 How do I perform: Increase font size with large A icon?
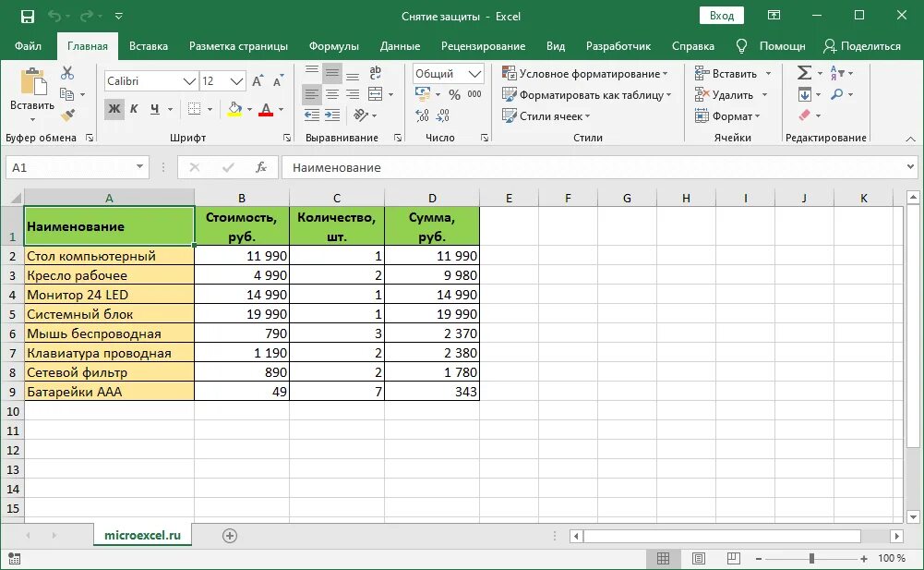258,81
